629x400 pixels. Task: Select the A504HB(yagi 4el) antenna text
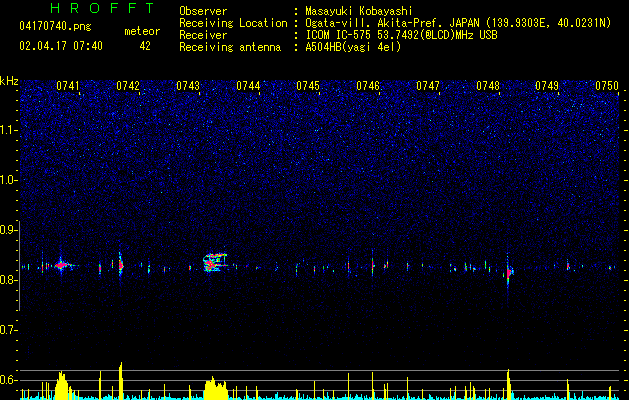(353, 47)
